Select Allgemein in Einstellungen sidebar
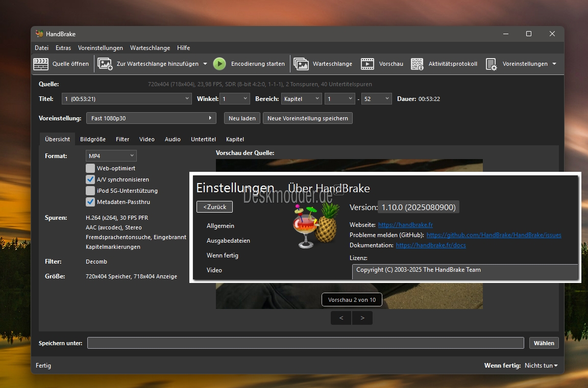This screenshot has width=588, height=388. [220, 226]
